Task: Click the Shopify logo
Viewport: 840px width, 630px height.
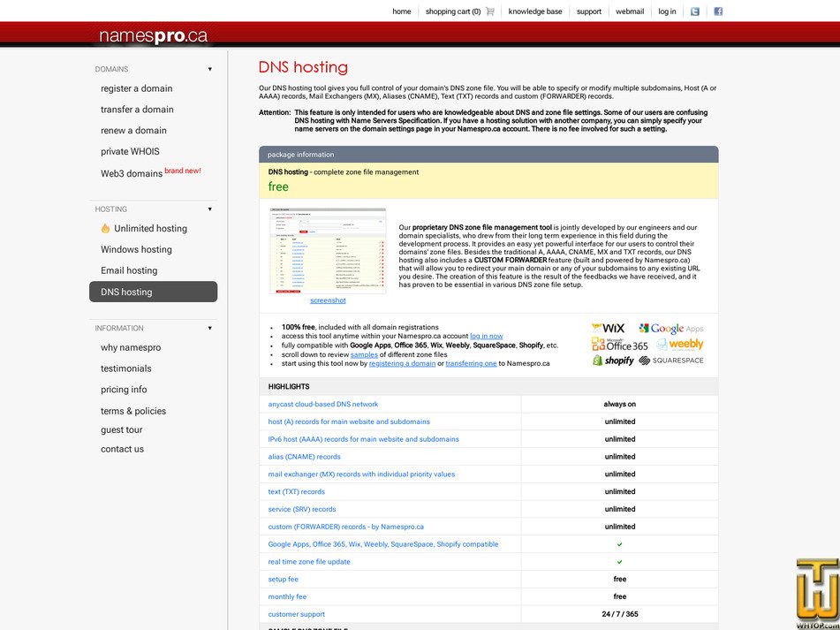Action: click(x=613, y=361)
